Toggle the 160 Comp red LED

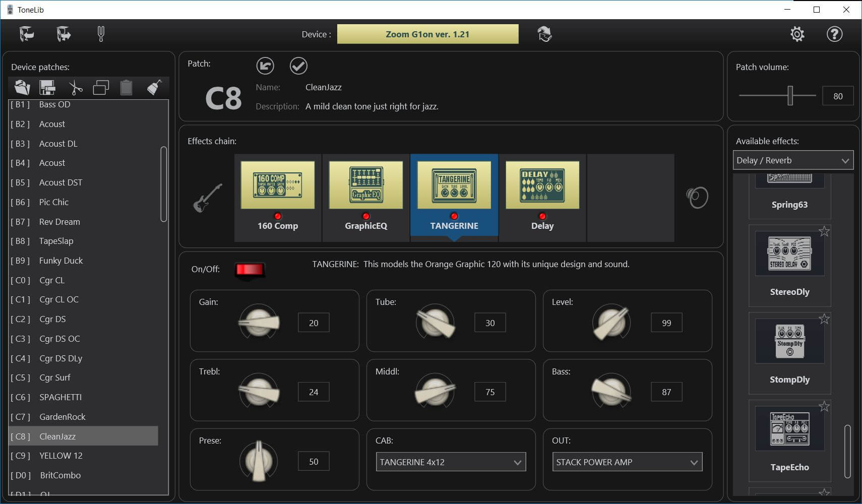[x=278, y=216]
